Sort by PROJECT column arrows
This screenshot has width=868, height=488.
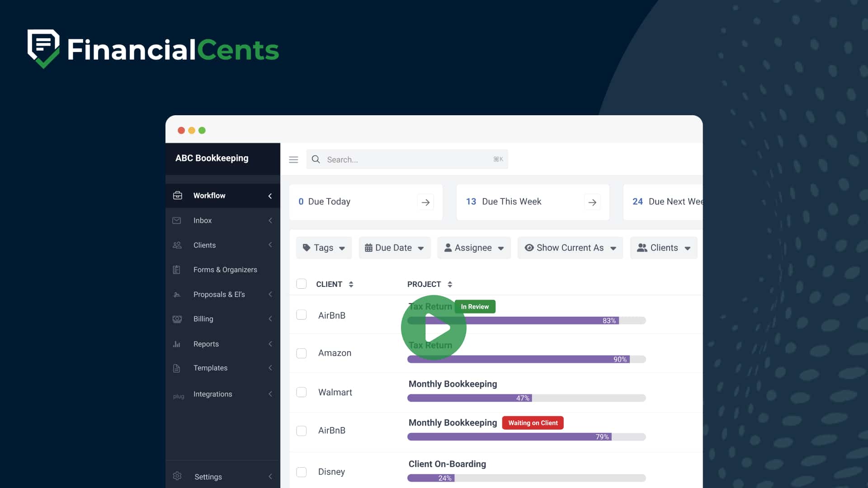click(x=450, y=284)
